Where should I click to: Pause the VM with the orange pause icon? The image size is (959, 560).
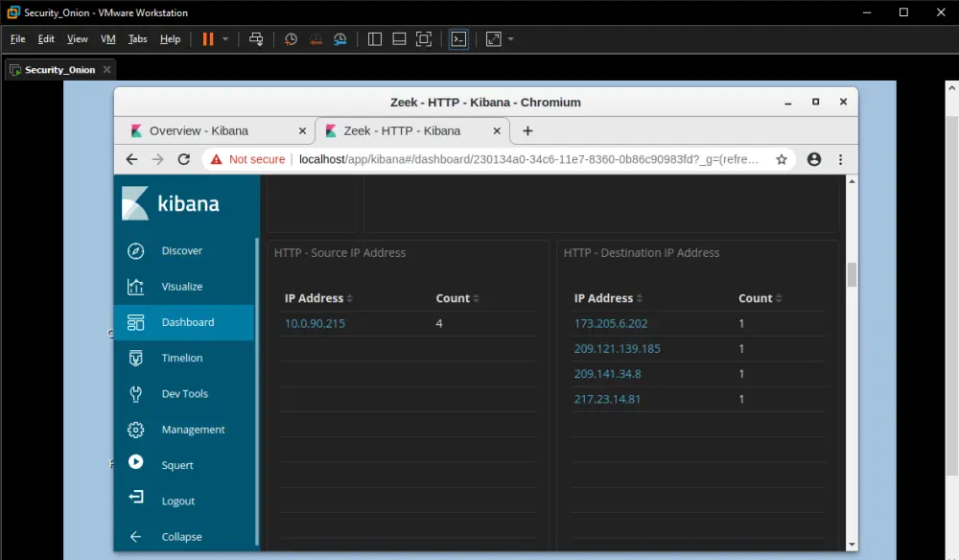(x=208, y=39)
